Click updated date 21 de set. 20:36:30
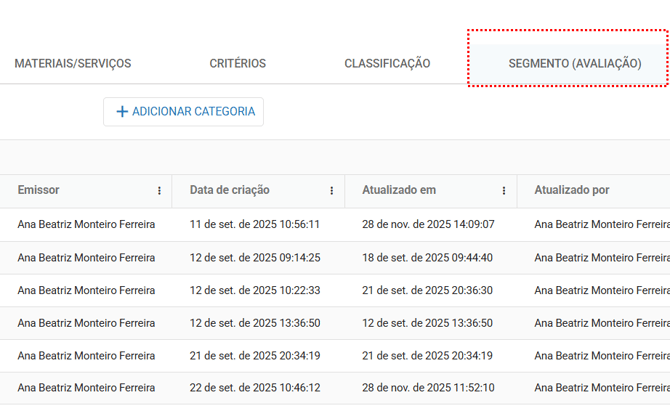 [427, 291]
